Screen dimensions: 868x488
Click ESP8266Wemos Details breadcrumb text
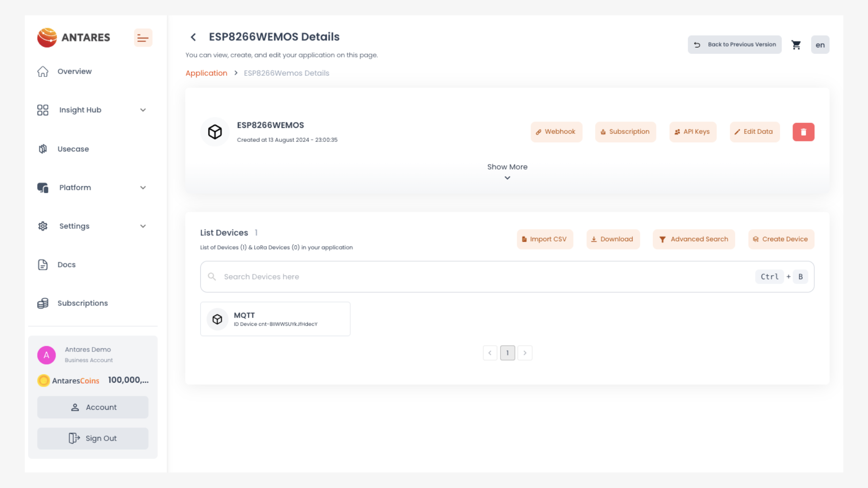click(x=287, y=73)
